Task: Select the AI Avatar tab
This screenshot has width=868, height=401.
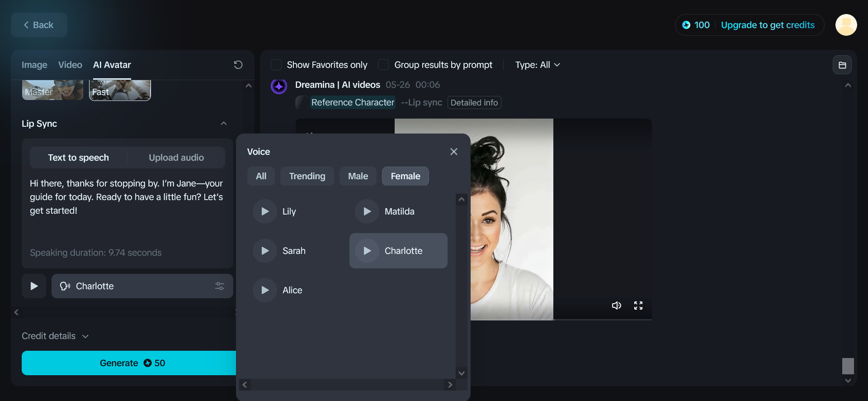Action: (112, 65)
